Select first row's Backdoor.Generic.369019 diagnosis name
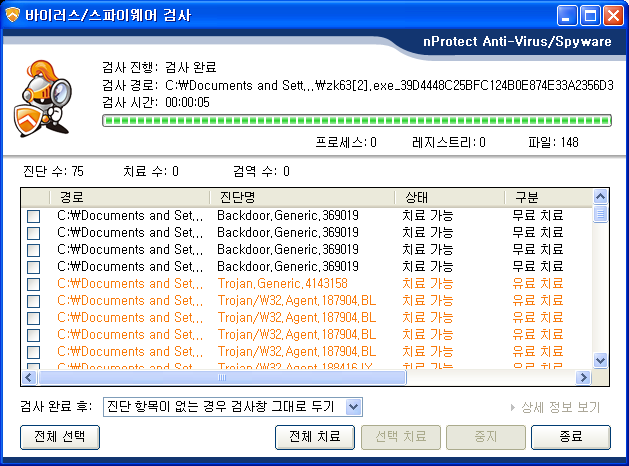 288,216
